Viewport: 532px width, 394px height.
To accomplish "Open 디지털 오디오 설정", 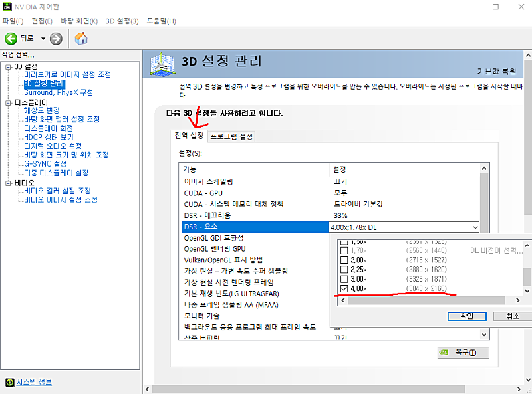I will [53, 146].
